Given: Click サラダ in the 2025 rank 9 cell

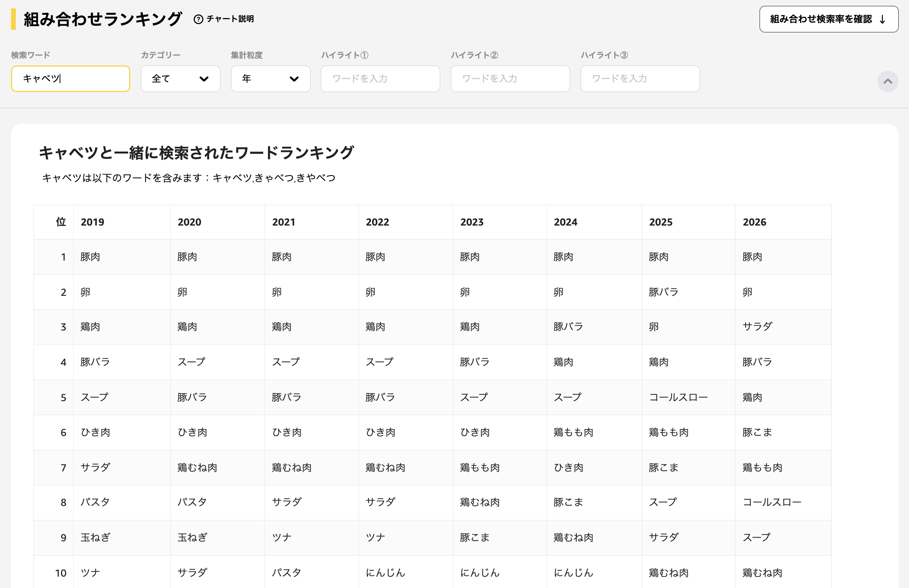Looking at the screenshot, I should (664, 538).
